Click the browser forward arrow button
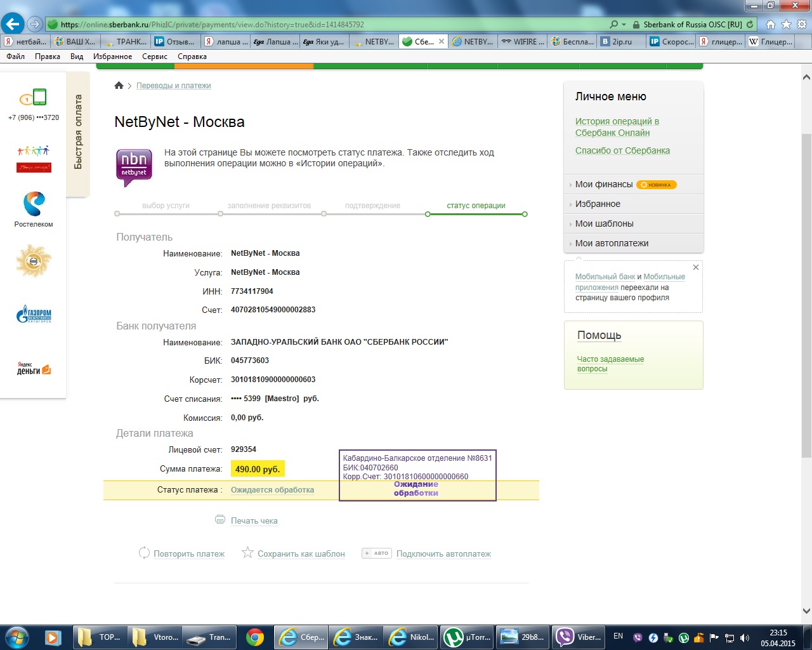The image size is (812, 650). coord(35,25)
